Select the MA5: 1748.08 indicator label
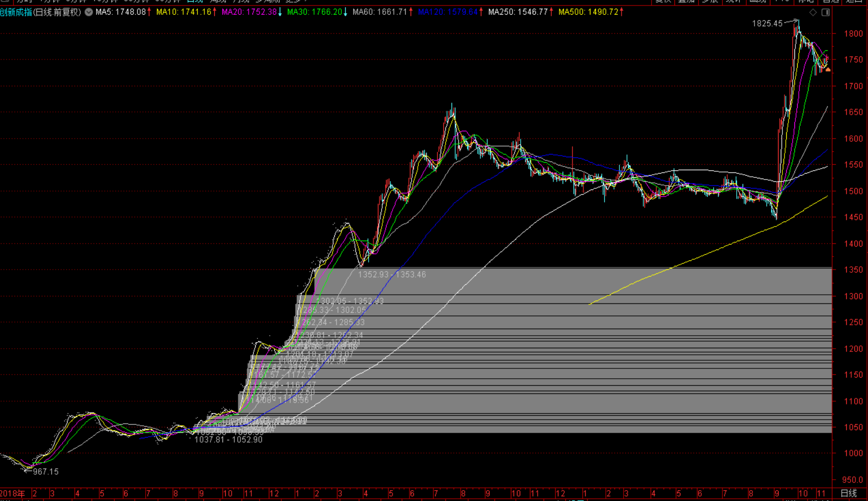The height and width of the screenshot is (501, 868). click(120, 12)
